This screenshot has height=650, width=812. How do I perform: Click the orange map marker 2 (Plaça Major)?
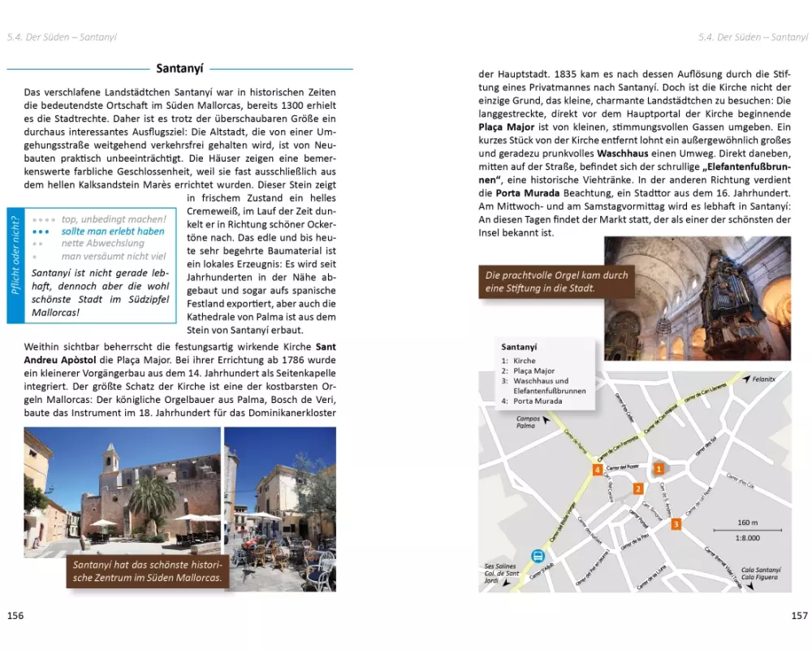click(638, 488)
